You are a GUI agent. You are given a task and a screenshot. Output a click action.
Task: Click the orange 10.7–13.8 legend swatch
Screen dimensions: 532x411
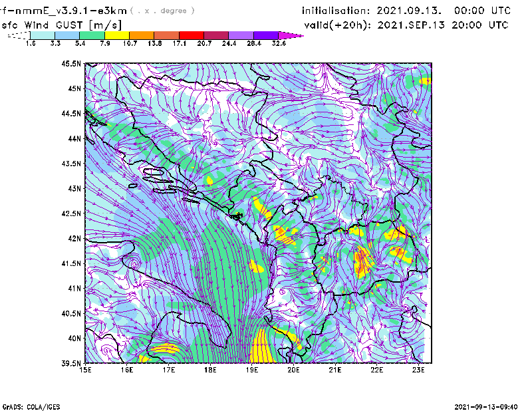[x=142, y=35]
